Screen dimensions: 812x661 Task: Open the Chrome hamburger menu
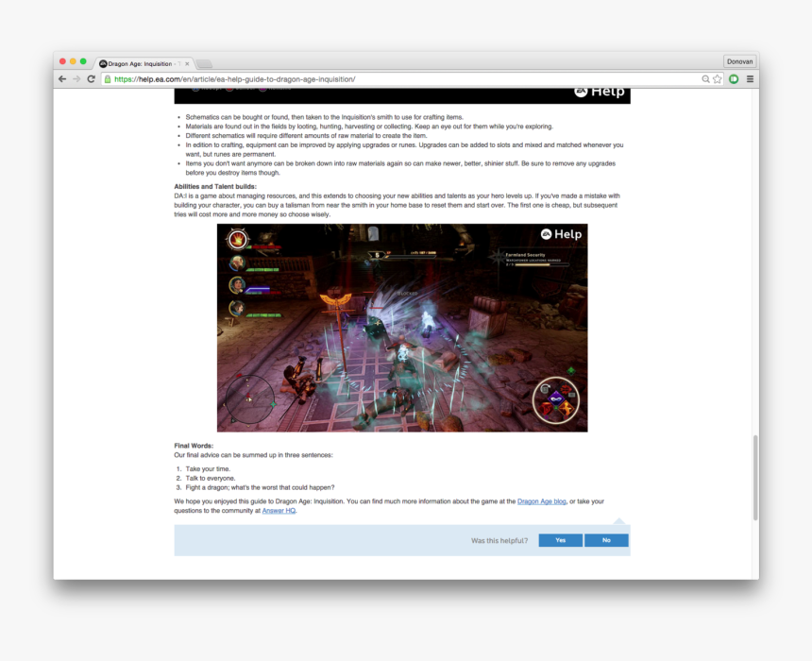coord(750,78)
